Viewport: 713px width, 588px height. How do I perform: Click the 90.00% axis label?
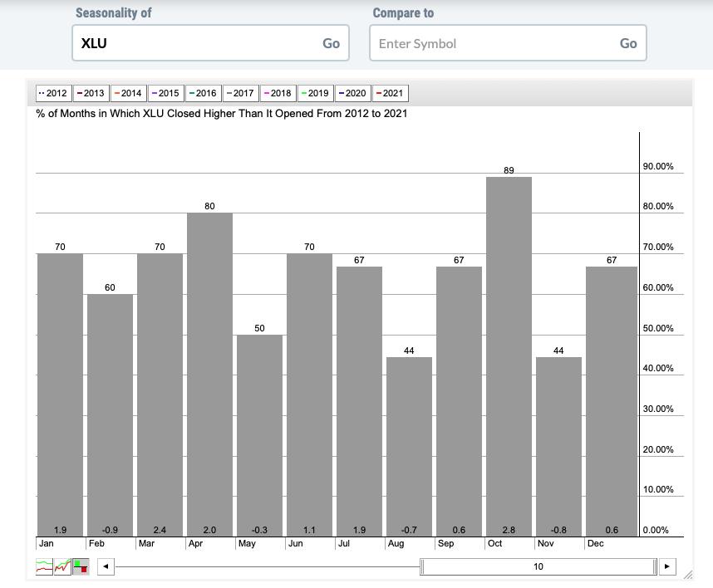(658, 166)
